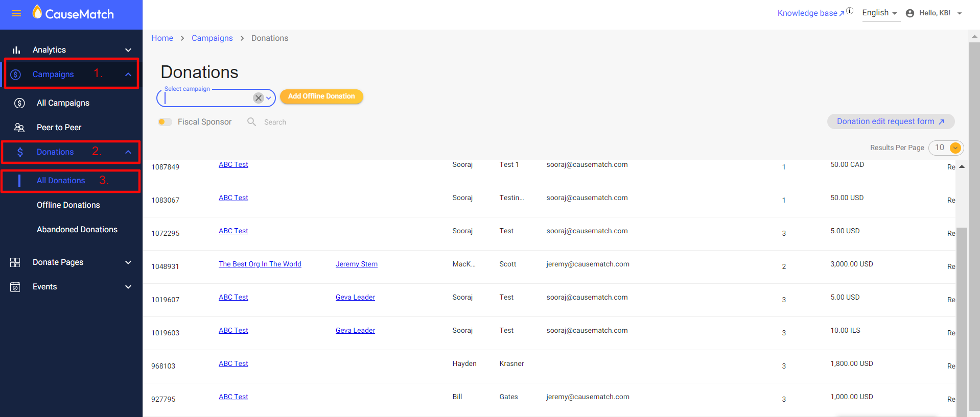Screen dimensions: 980x417
Task: Click the Analytics bar chart icon
Action: click(16, 50)
